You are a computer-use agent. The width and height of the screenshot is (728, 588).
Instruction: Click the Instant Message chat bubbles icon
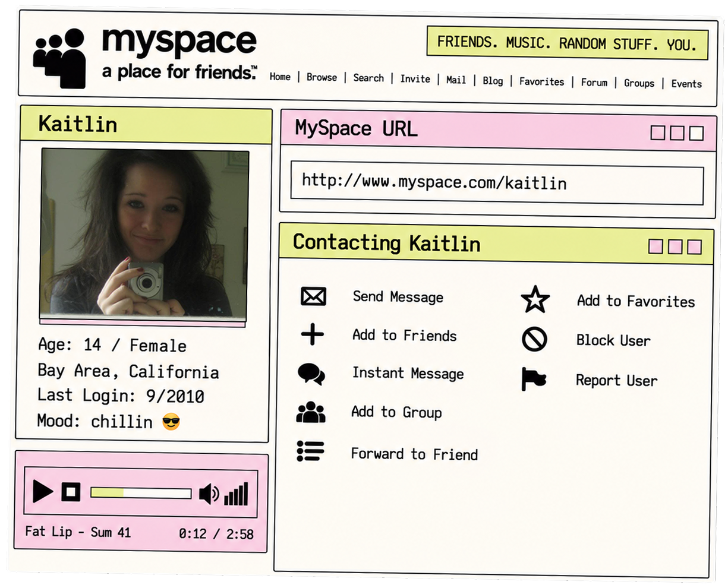pos(311,374)
